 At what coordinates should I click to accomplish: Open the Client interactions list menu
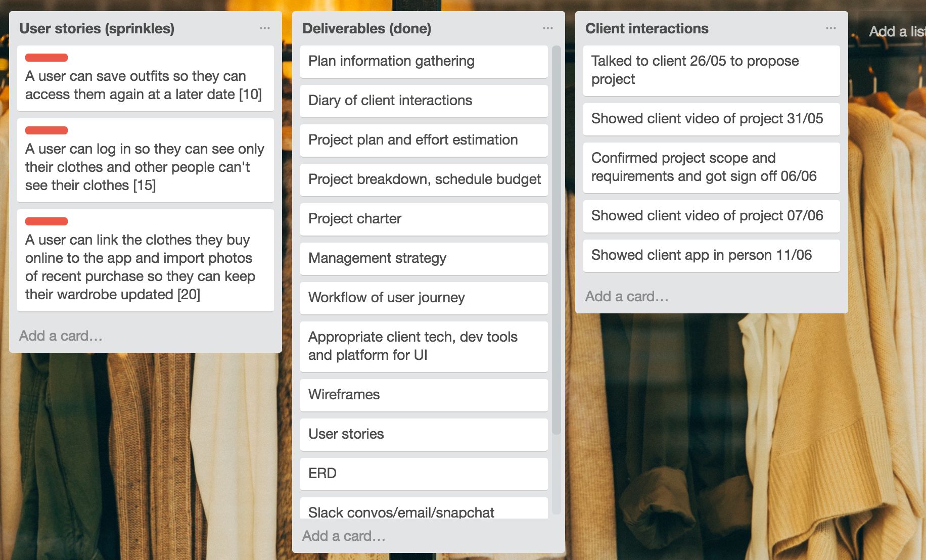click(x=830, y=28)
